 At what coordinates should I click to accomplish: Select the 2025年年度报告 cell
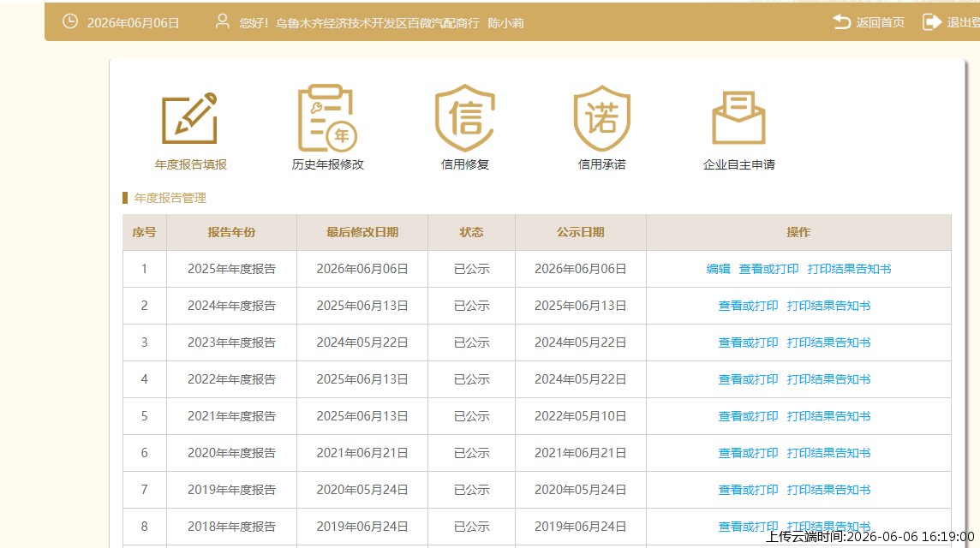click(231, 269)
